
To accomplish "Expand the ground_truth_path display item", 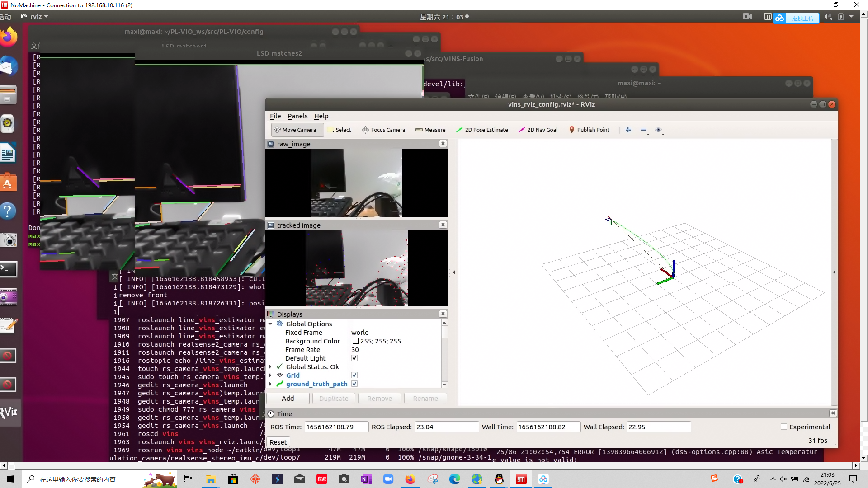I will [270, 384].
